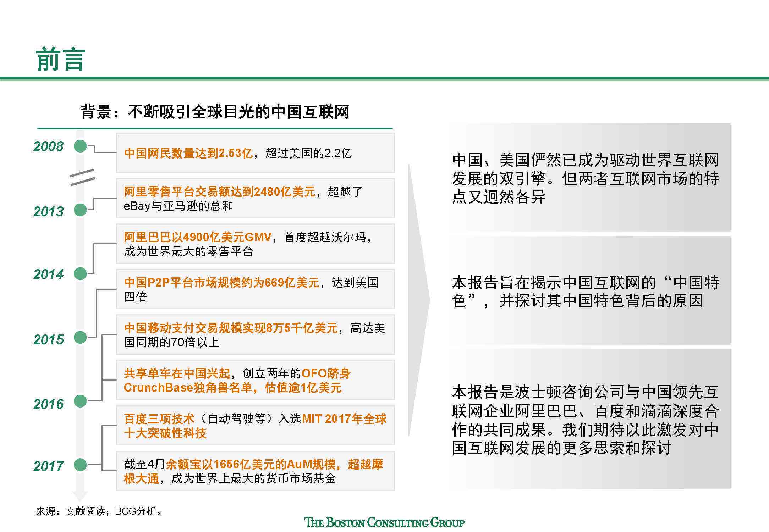The width and height of the screenshot is (769, 532).
Task: Click text 成为世界上最大的货币市场基金
Action: pos(253,478)
